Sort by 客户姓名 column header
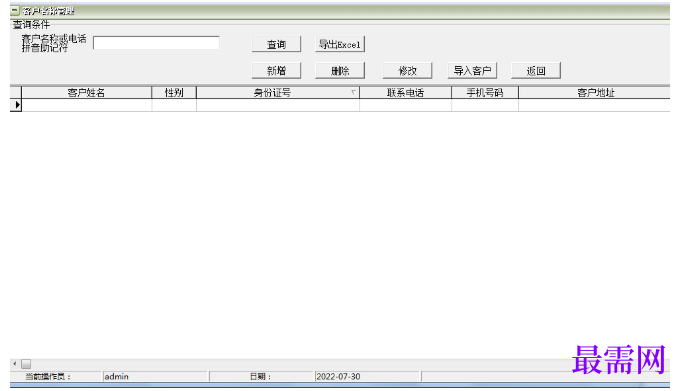 pyautogui.click(x=86, y=93)
